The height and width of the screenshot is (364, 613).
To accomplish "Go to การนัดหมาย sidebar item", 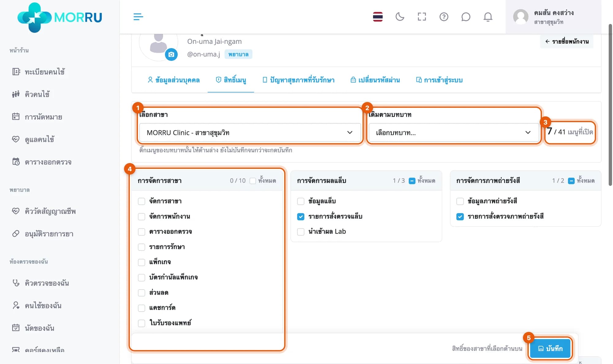I will pos(37,117).
